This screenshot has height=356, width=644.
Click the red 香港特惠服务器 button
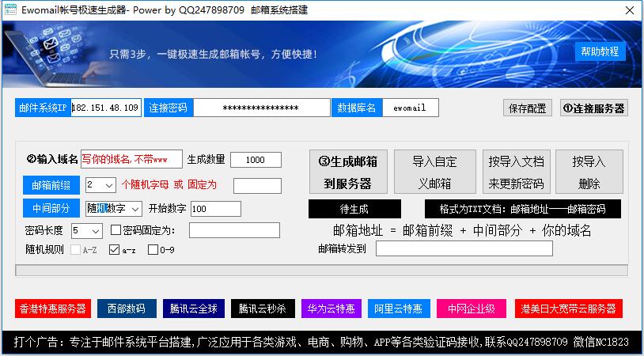52,309
